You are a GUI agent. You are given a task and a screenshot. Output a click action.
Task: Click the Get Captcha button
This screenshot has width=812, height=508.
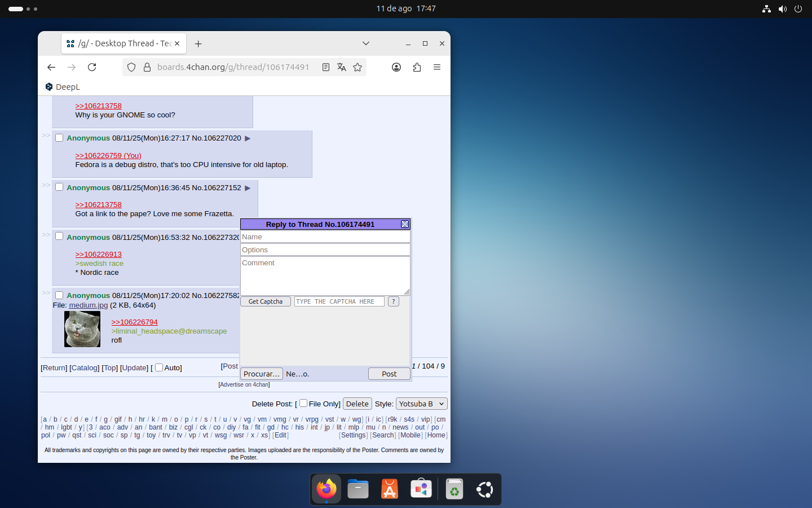point(266,301)
